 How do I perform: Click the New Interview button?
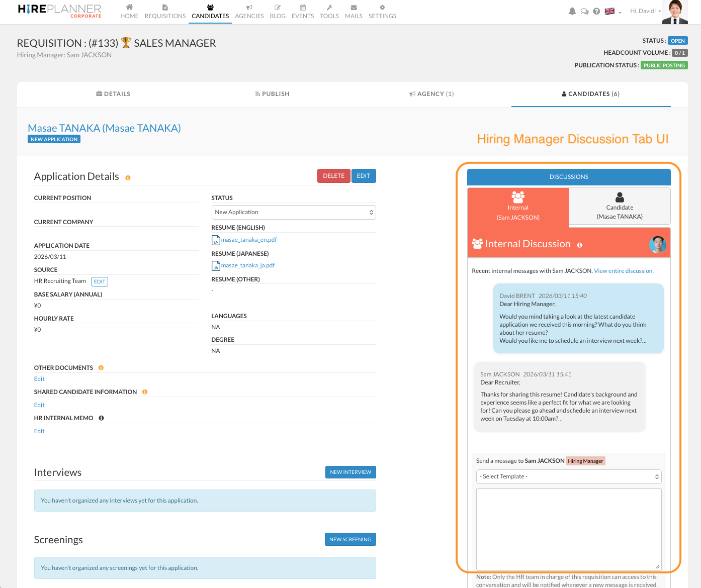pyautogui.click(x=351, y=472)
